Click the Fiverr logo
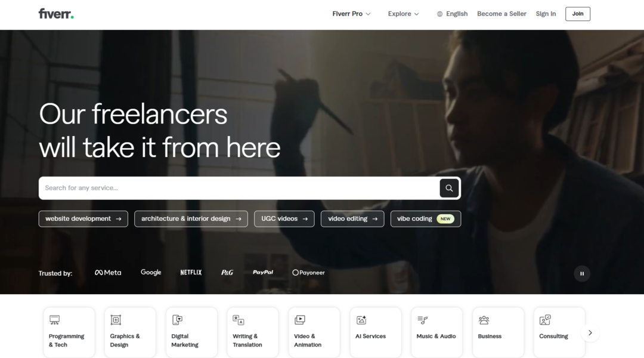 [56, 14]
